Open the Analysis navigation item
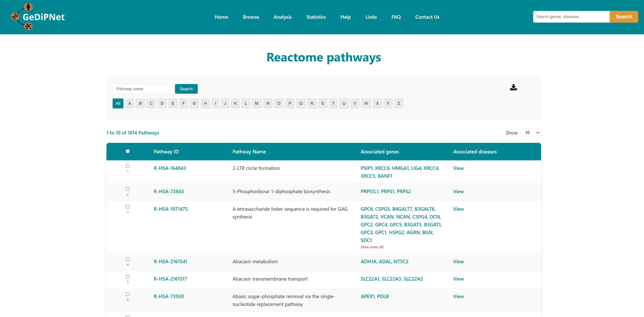Viewport: 644px width, 317px height. tap(282, 17)
